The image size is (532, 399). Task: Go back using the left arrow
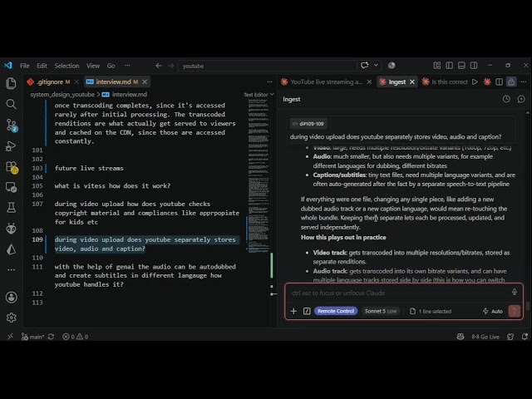click(159, 66)
